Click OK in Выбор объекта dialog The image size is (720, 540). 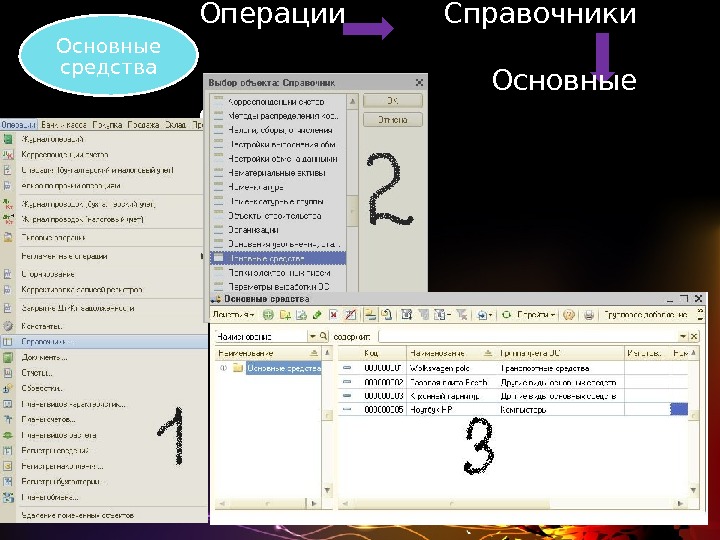pyautogui.click(x=393, y=101)
